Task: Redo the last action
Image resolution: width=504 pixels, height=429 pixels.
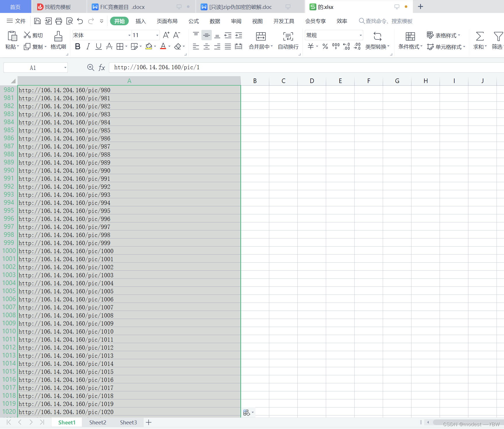Action: pos(91,21)
